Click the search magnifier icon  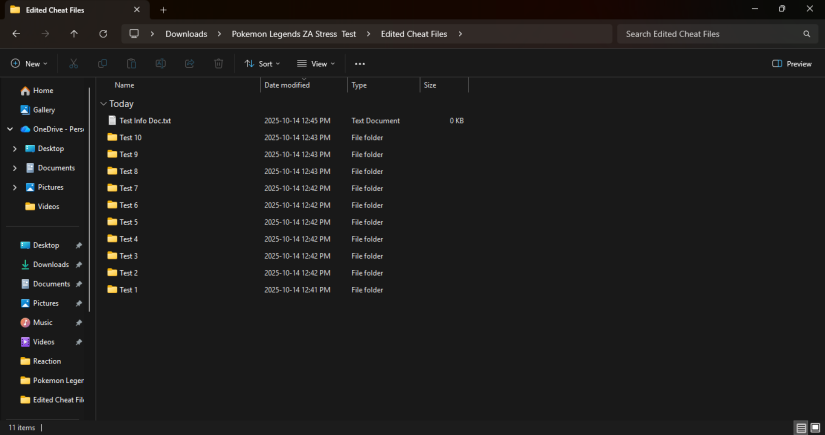tap(807, 34)
